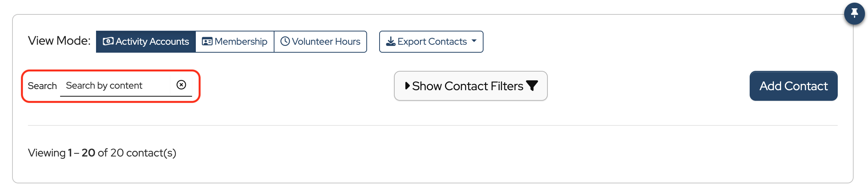Clear the search field with the X icon
Screen dimensions: 868x194
pyautogui.click(x=181, y=85)
